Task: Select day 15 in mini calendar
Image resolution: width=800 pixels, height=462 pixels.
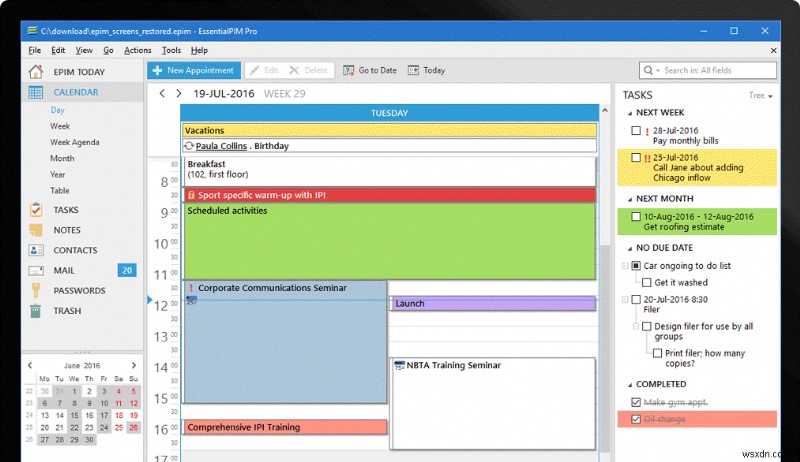Action: pos(74,415)
